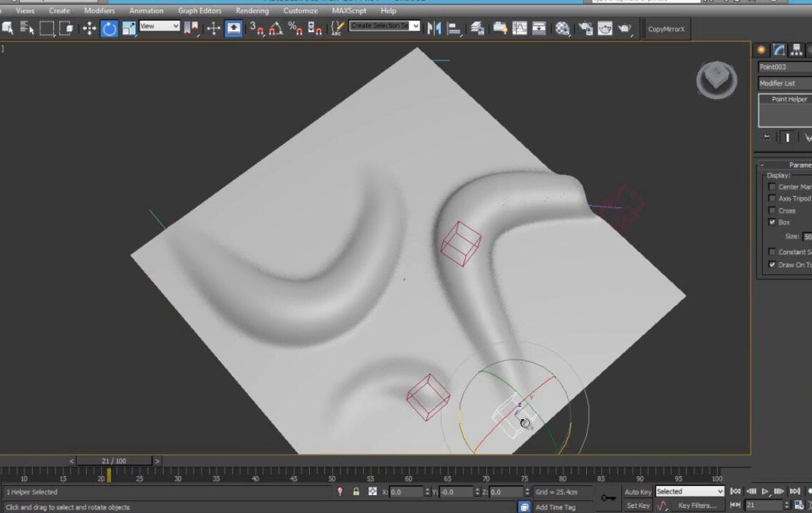Uncheck the Box display checkbox
Image resolution: width=812 pixels, height=513 pixels.
pyautogui.click(x=772, y=222)
